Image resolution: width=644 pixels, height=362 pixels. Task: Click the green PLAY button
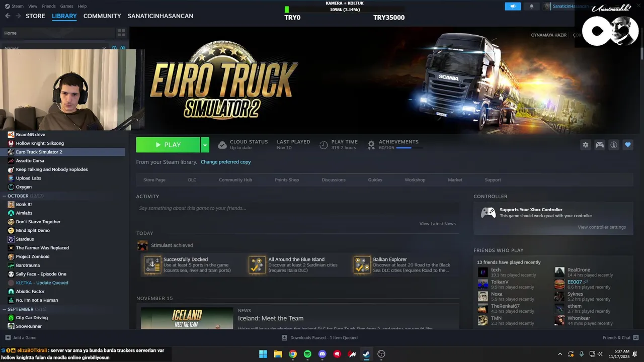(x=168, y=145)
